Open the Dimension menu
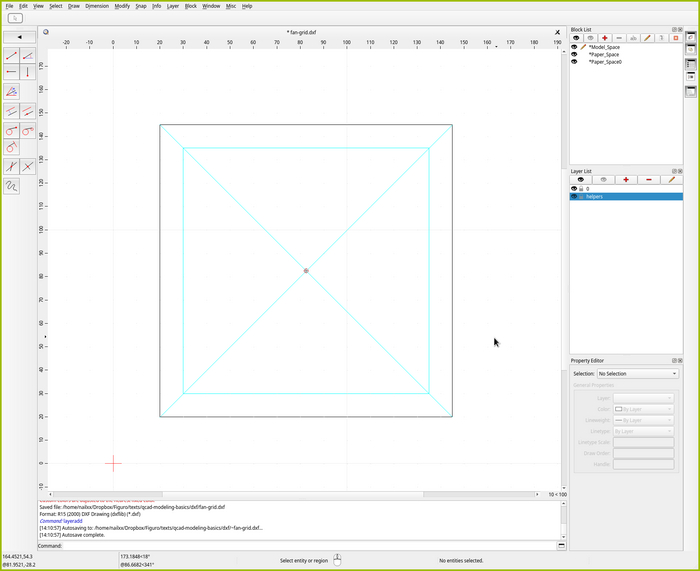Image resolution: width=700 pixels, height=571 pixels. [97, 6]
